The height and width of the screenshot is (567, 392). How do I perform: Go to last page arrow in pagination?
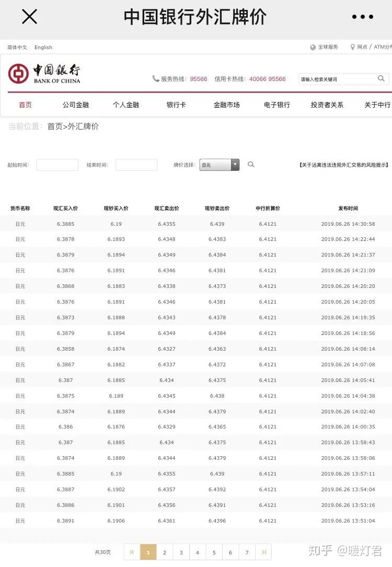pyautogui.click(x=263, y=552)
